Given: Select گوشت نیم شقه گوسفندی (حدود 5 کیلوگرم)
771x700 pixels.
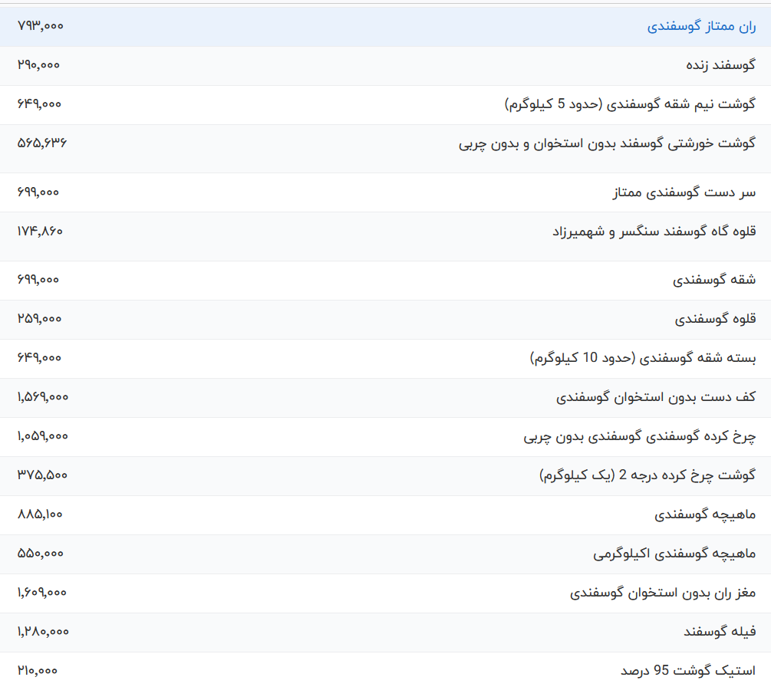Looking at the screenshot, I should click(x=631, y=104).
